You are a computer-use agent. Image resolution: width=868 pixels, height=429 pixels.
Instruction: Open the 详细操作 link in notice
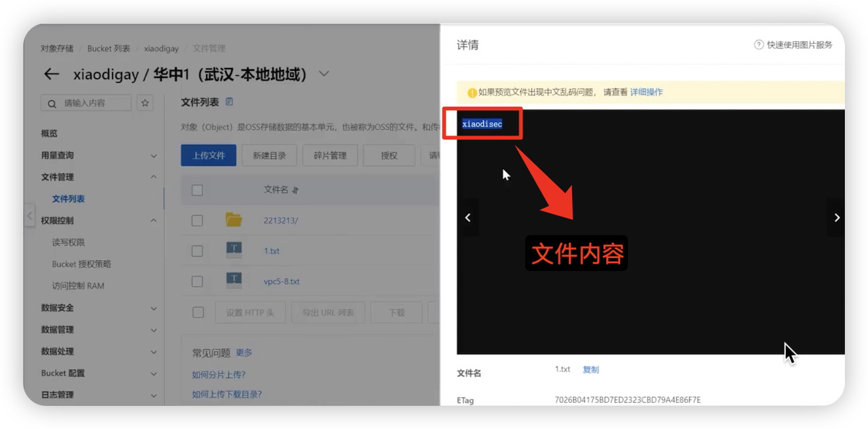click(x=647, y=92)
